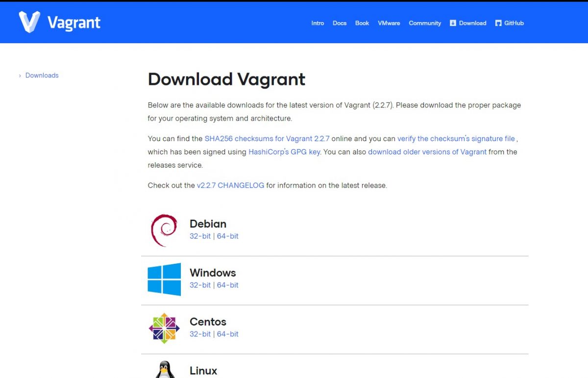
Task: Click the Debian swirl logo icon
Action: point(164,230)
